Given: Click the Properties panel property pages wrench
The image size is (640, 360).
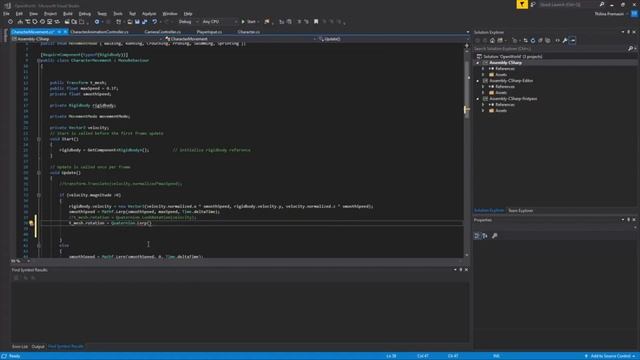Looking at the screenshot, I should click(x=495, y=236).
